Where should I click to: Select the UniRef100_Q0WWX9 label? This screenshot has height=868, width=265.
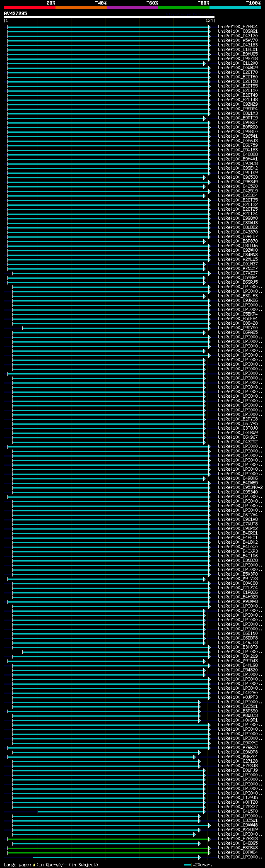click(x=238, y=68)
